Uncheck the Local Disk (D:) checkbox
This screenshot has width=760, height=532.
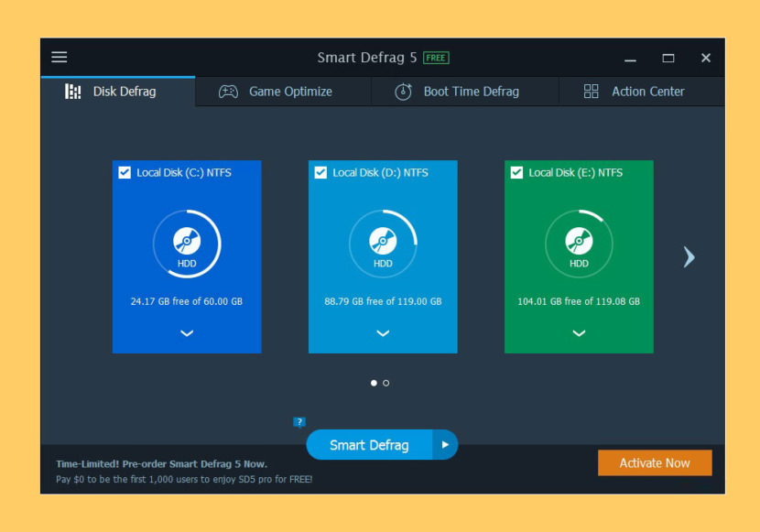pyautogui.click(x=320, y=172)
